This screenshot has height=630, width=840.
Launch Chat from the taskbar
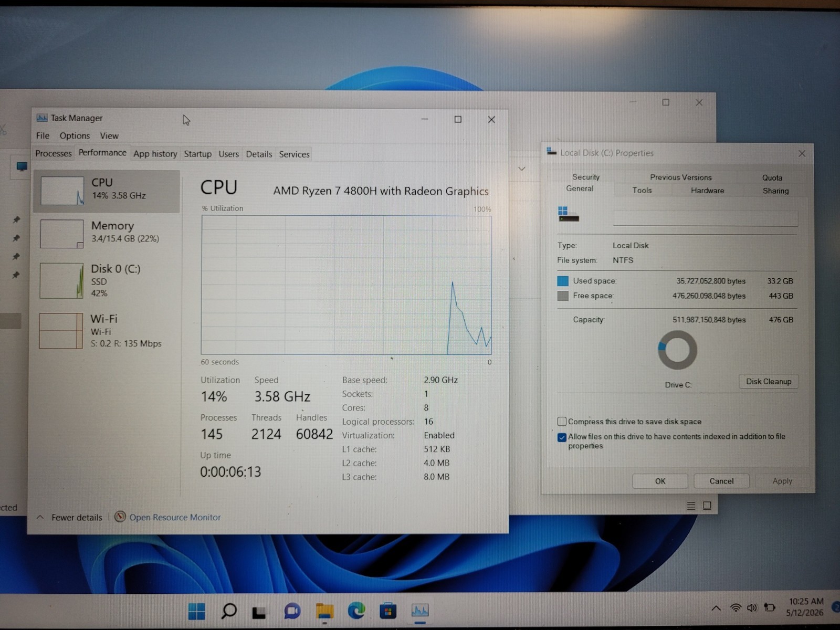click(x=292, y=611)
